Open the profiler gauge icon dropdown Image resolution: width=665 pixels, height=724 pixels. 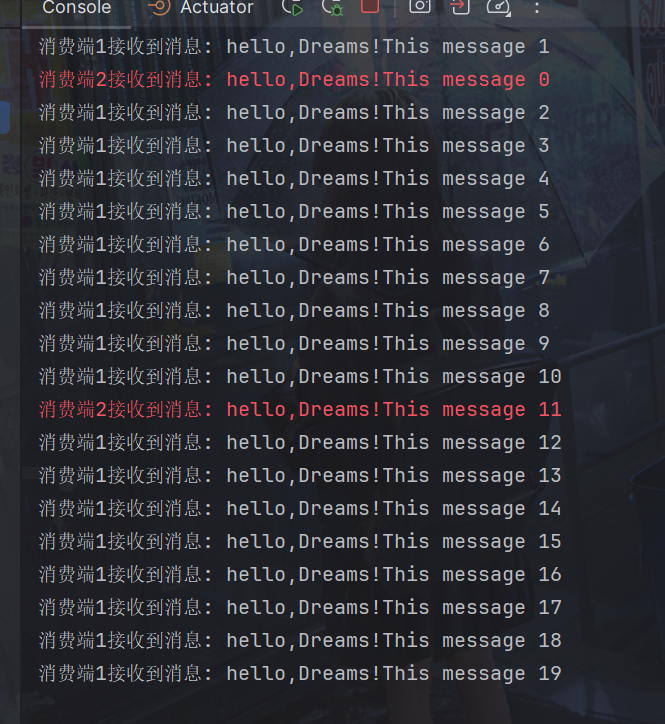click(499, 7)
